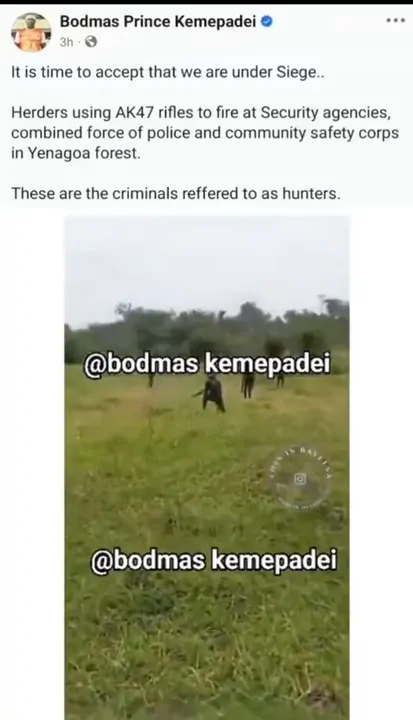The image size is (413, 720).
Task: Click the "Herders using AK47 rifles" line
Action: (x=203, y=112)
